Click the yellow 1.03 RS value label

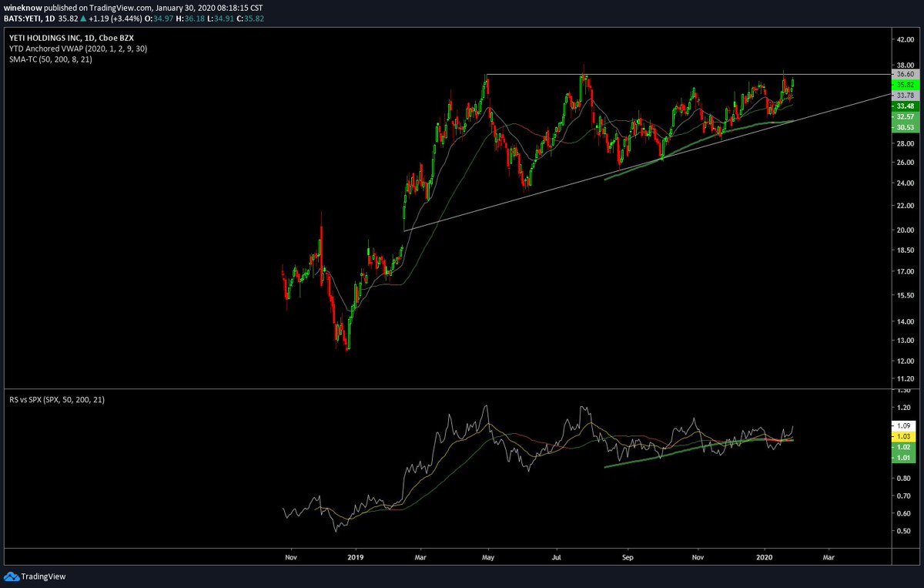904,436
